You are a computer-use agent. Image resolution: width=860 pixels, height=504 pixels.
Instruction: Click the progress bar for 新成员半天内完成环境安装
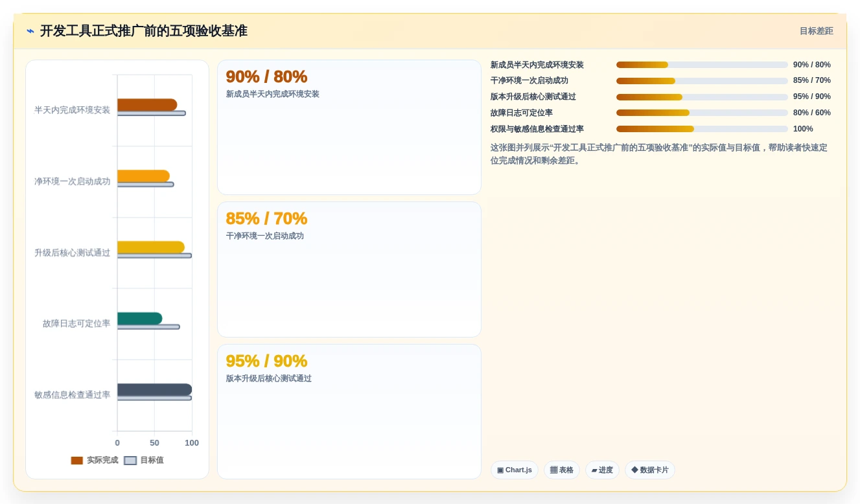tap(702, 65)
